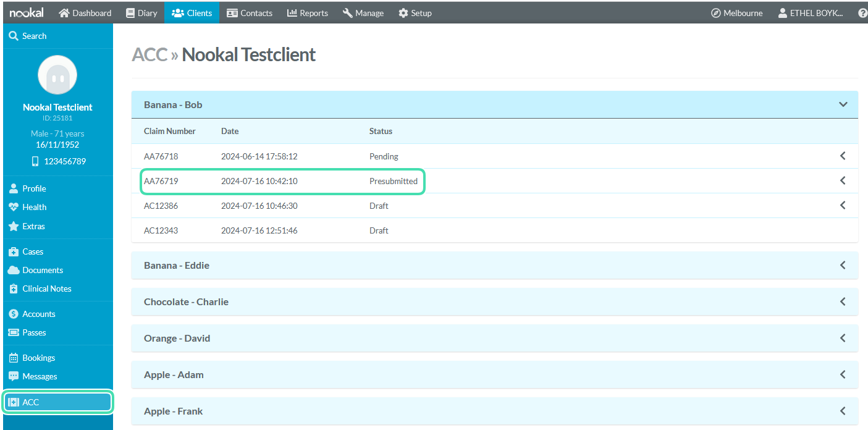
Task: Select the Melbourne location
Action: click(737, 12)
